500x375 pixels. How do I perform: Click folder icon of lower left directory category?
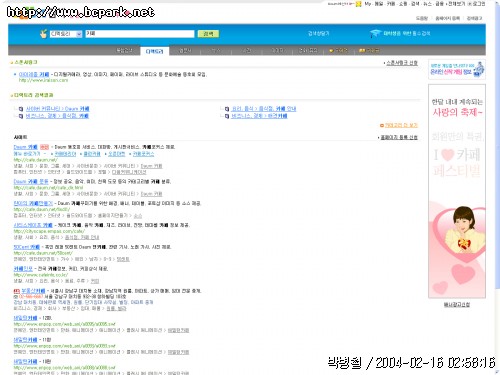(x=21, y=116)
